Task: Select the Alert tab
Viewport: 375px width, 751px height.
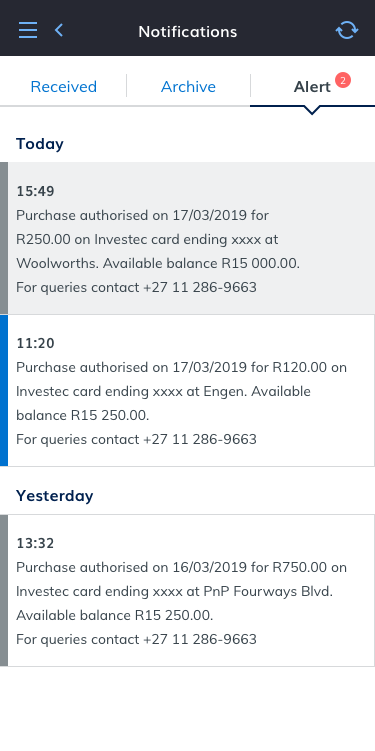Action: point(312,87)
